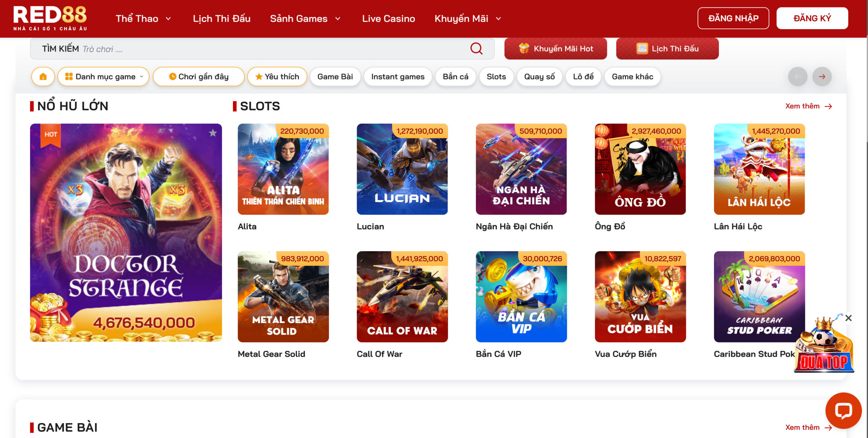Screen dimensions: 868x438
Task: Expand the Thể Thao menu
Action: pyautogui.click(x=143, y=19)
